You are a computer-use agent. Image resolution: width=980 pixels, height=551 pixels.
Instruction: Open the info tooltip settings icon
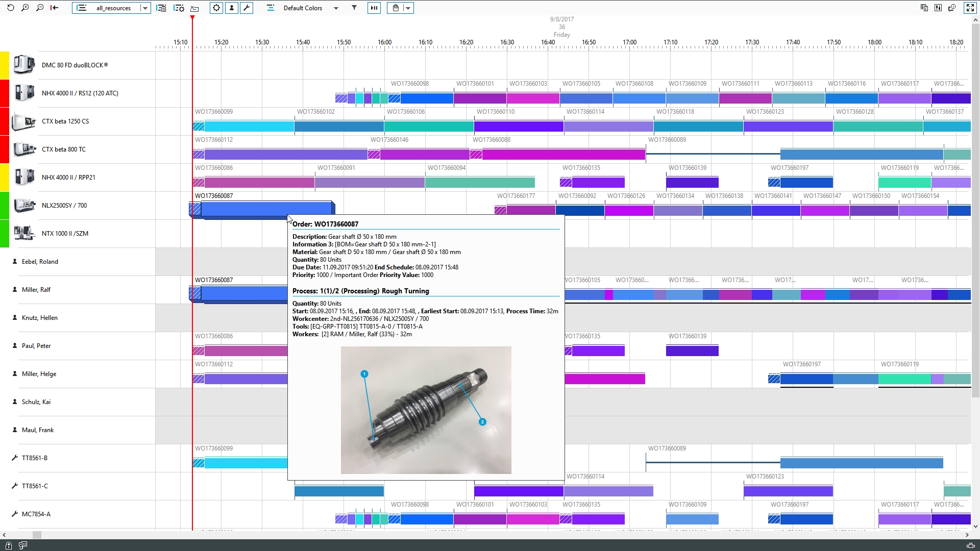952,8
